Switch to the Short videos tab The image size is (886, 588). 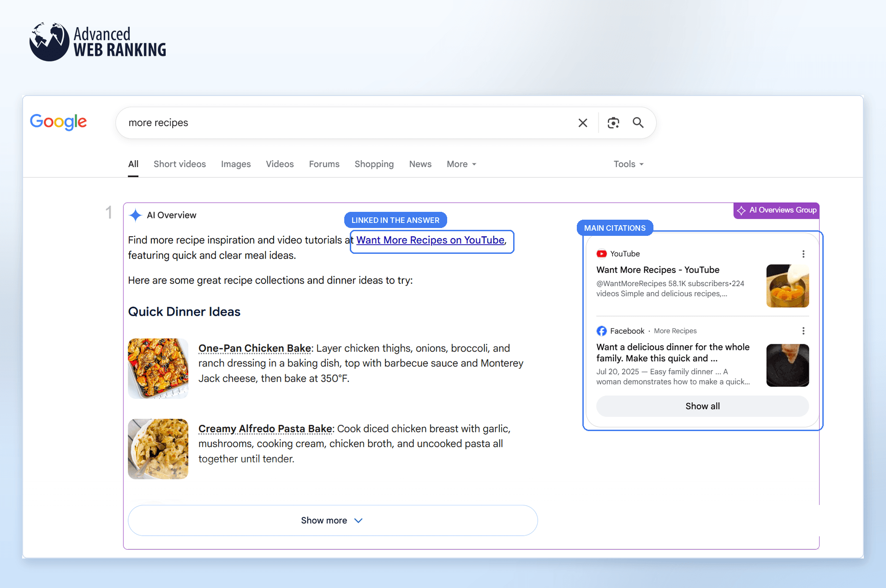pos(180,164)
